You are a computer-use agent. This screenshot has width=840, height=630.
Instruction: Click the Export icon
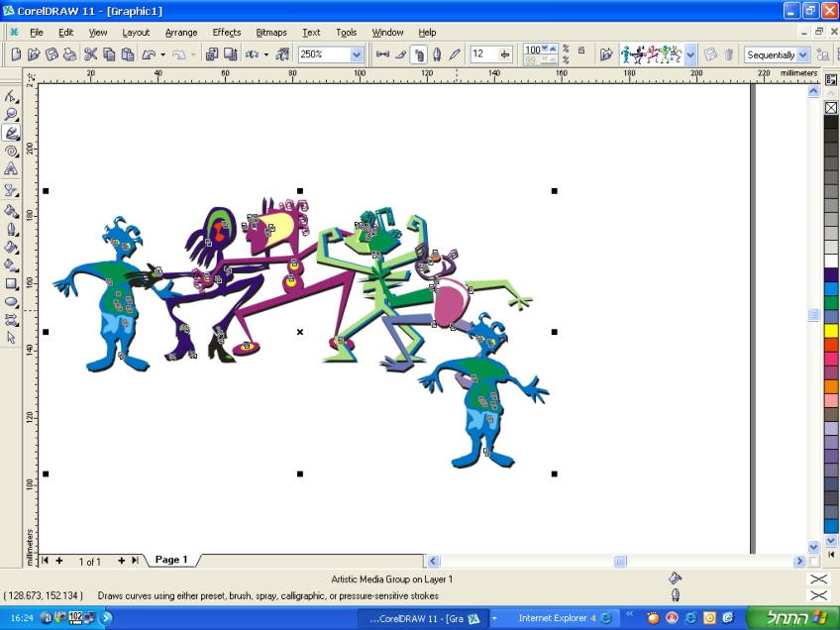[231, 54]
